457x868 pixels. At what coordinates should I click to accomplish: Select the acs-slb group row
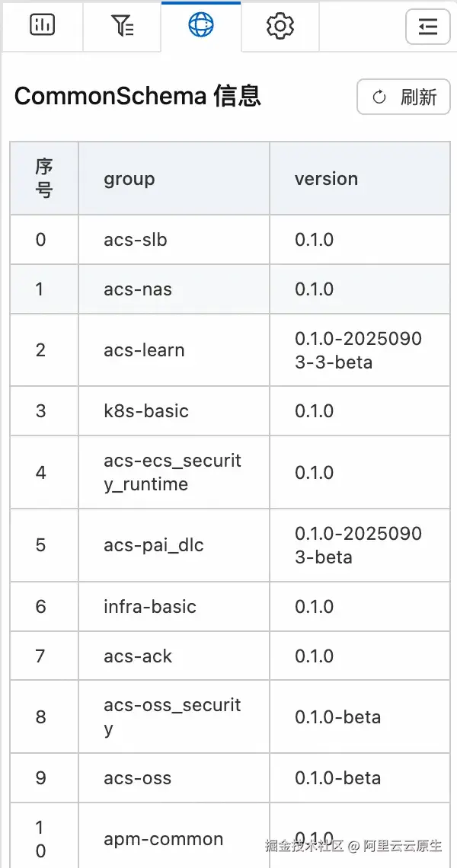point(136,240)
